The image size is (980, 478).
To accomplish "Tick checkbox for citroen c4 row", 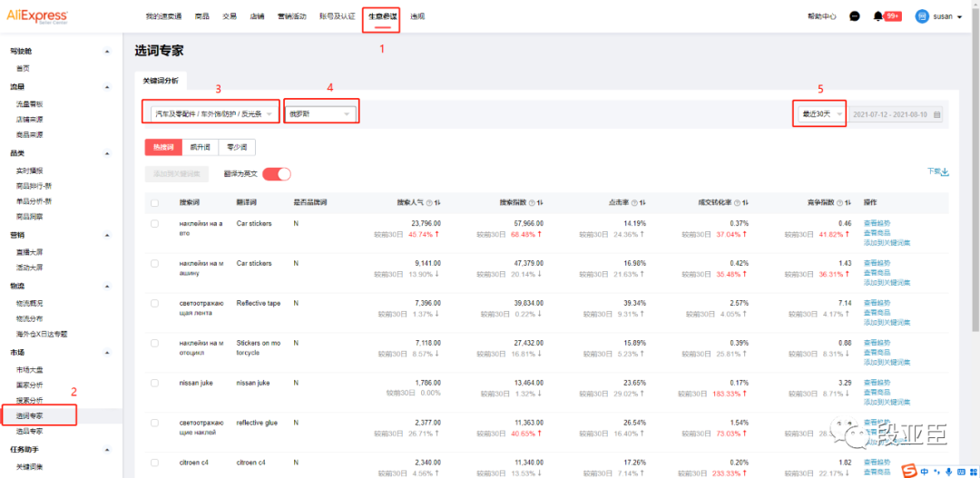I will 155,463.
